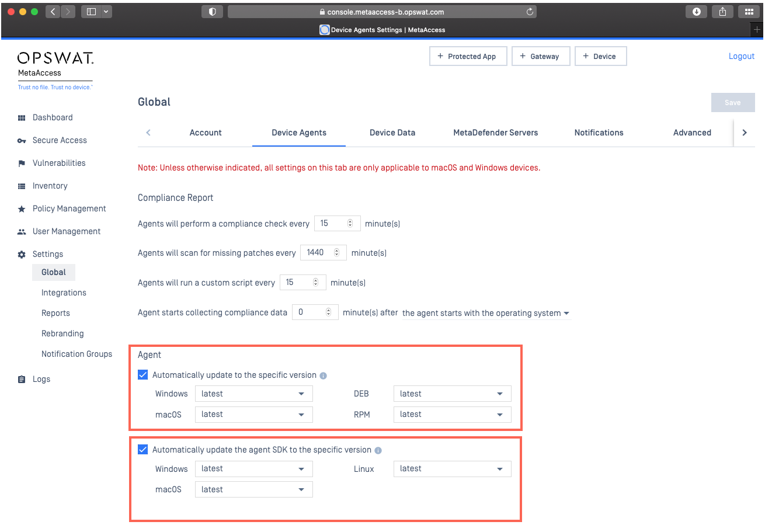The width and height of the screenshot is (765, 532).
Task: Switch to the Advanced tab
Action: (x=692, y=133)
